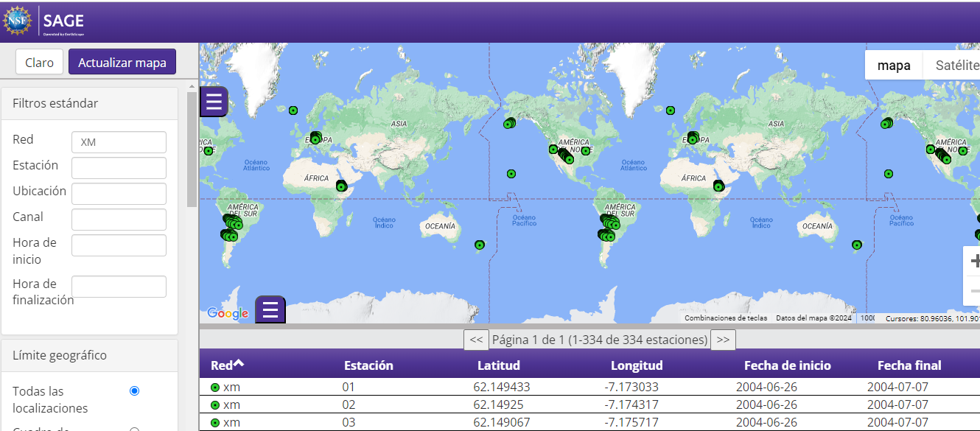Screen dimensions: 980x431
Task: Click the Hora de inicio input field
Action: [x=119, y=245]
